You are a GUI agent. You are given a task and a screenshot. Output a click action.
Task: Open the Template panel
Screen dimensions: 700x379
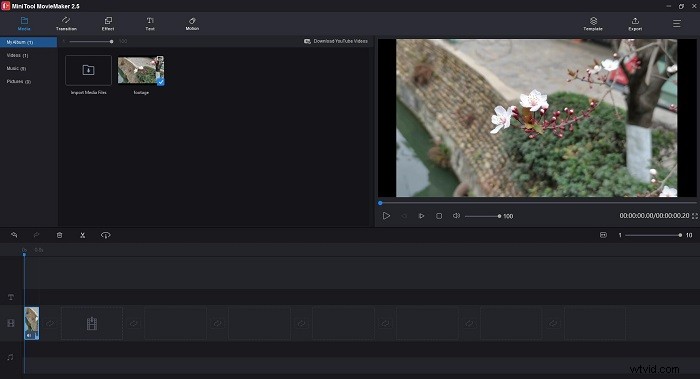(x=593, y=24)
